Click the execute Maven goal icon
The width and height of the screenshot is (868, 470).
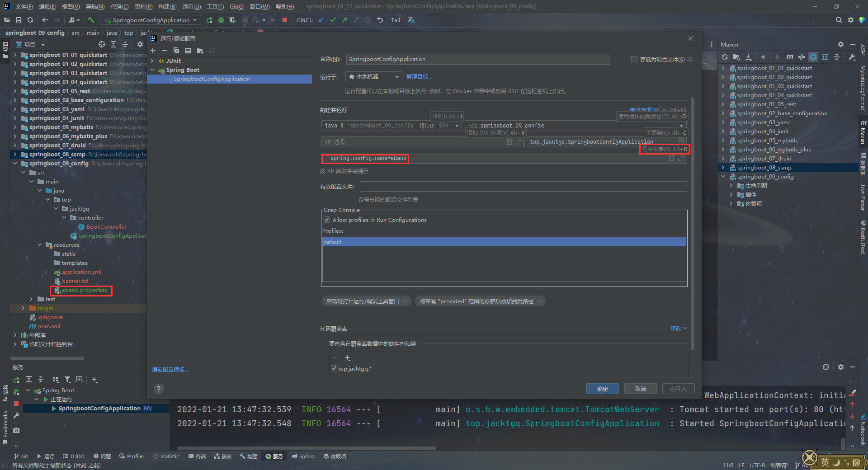pos(789,57)
